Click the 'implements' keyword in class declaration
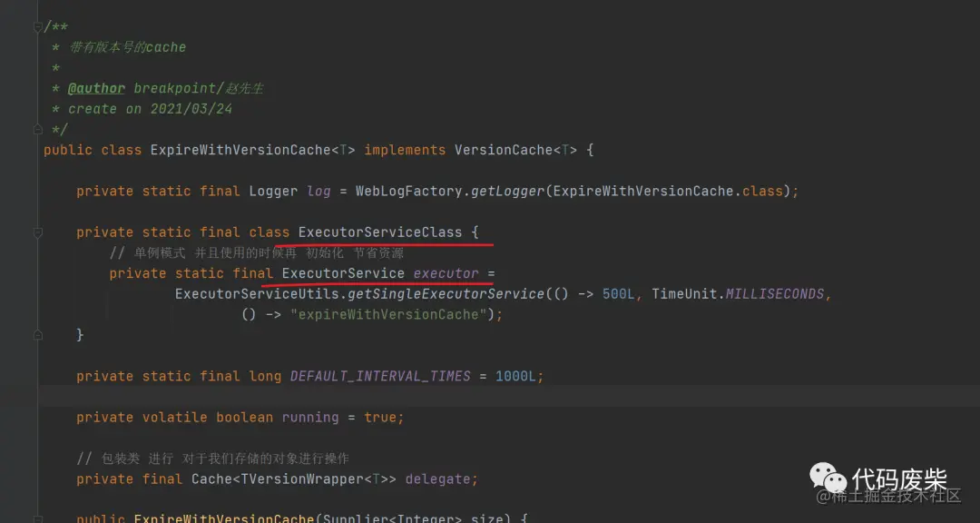 [x=405, y=150]
